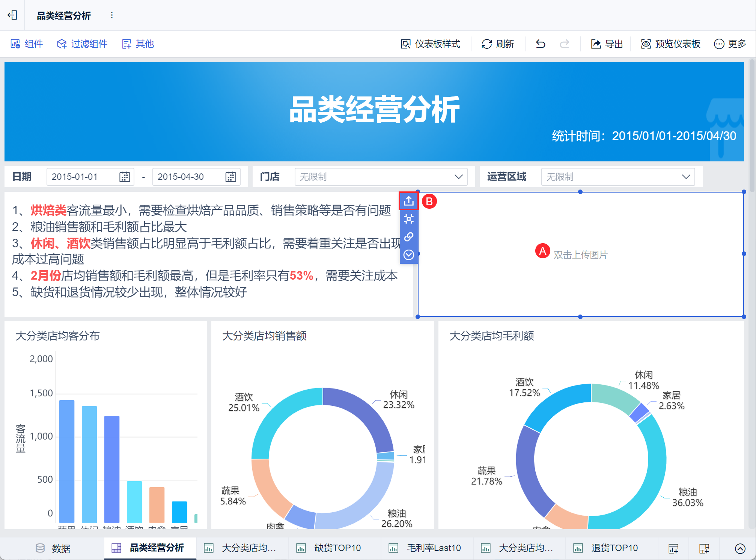Click the upload image icon on widget toolbar
Image resolution: width=756 pixels, height=560 pixels.
408,201
